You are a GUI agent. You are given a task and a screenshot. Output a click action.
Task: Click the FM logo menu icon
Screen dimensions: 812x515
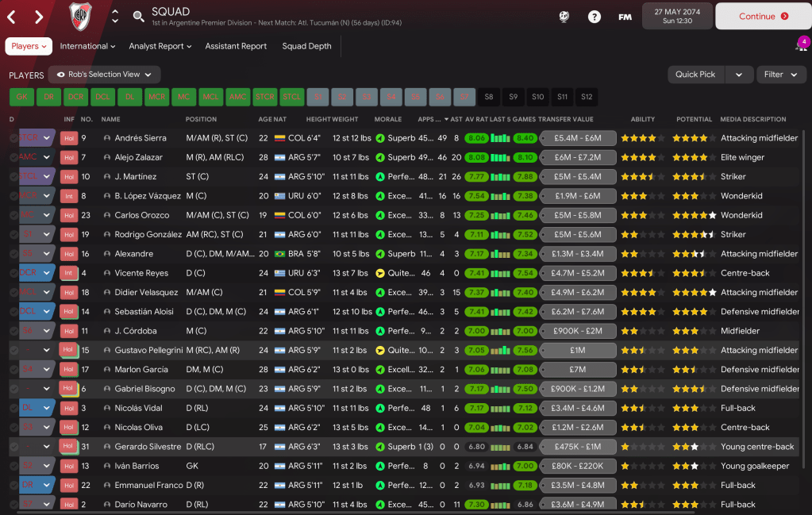pyautogui.click(x=625, y=16)
